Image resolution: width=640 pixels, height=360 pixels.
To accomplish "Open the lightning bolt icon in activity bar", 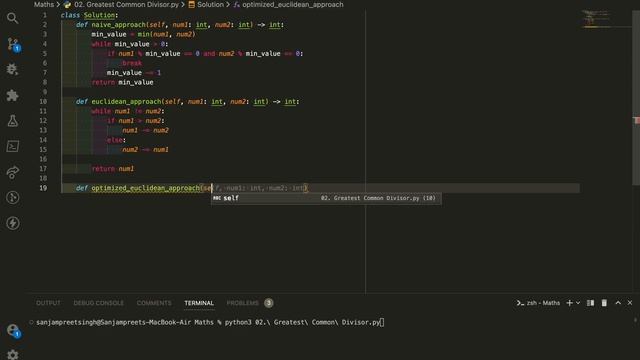I will tap(13, 223).
